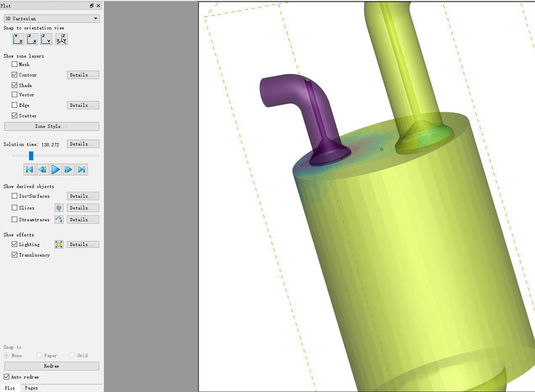Jump to the last time step
This screenshot has height=392, width=535.
[x=82, y=170]
